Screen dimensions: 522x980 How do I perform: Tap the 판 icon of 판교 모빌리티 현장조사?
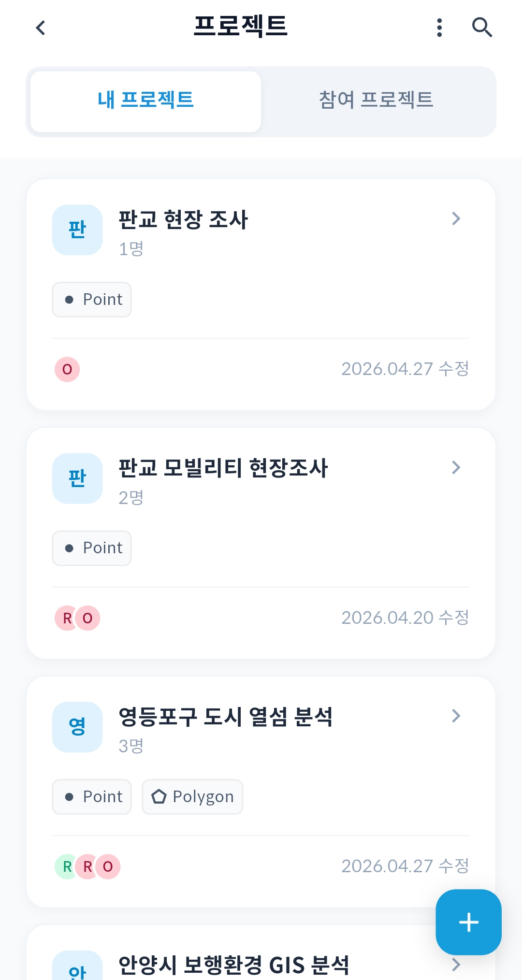(x=77, y=478)
